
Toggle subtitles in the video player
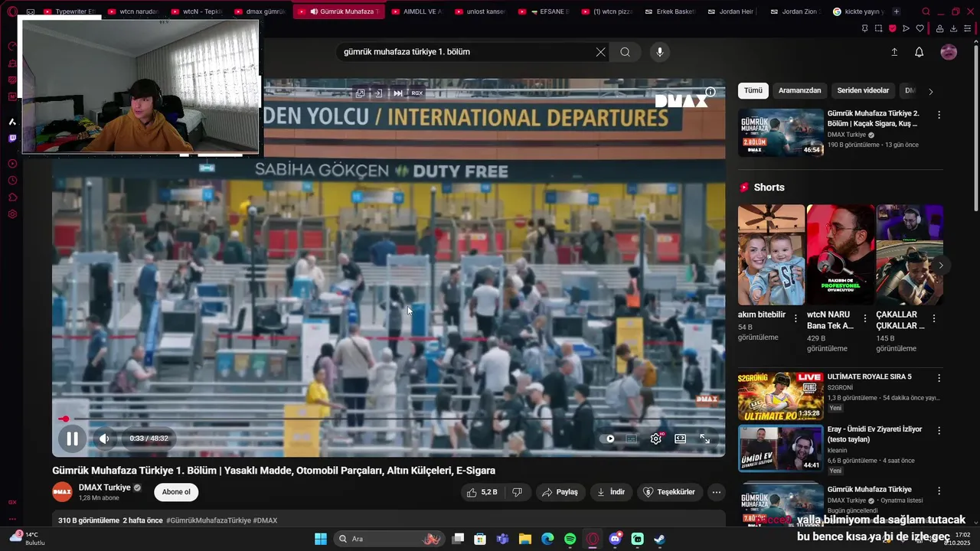click(632, 439)
